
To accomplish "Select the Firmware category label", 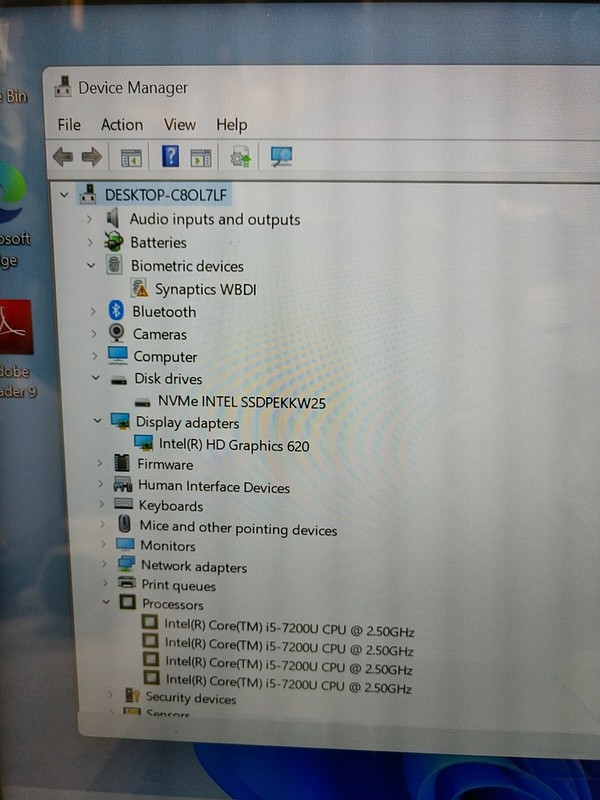I will coord(165,464).
